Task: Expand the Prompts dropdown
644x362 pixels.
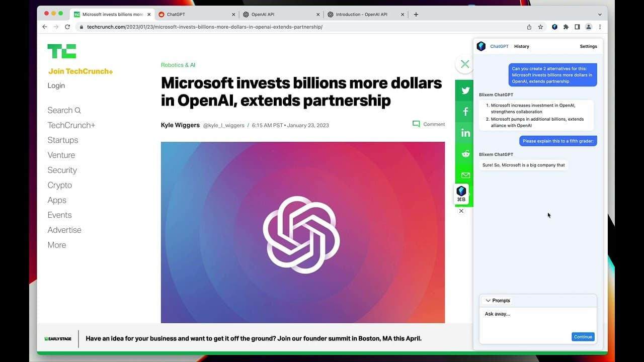Action: click(497, 301)
